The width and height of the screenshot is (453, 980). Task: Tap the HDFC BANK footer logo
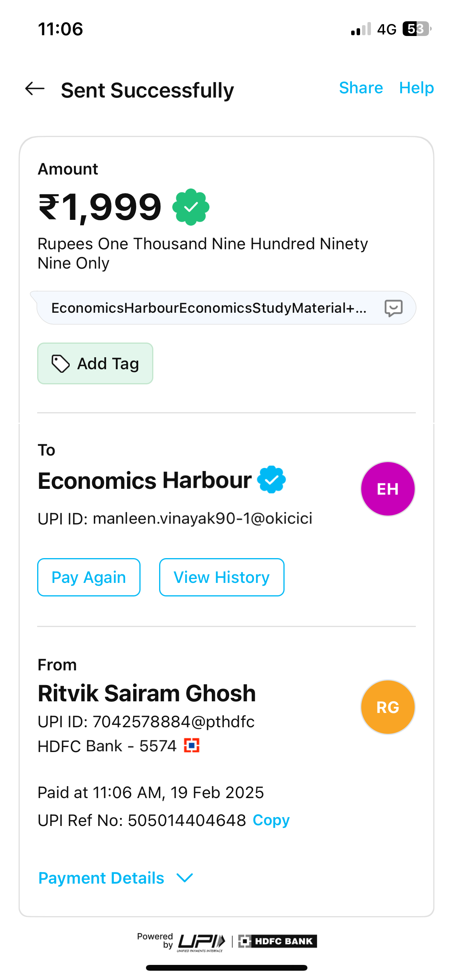point(278,941)
